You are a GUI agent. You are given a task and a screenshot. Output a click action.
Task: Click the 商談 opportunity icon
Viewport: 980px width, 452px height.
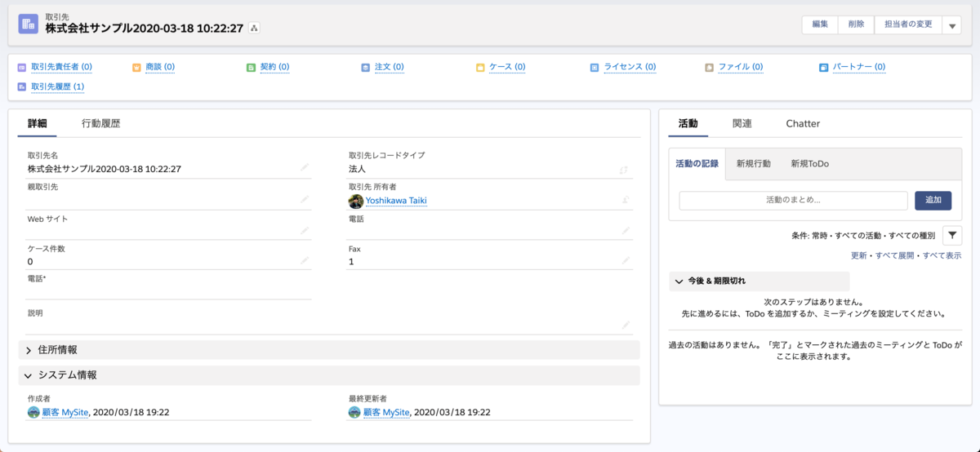point(136,67)
